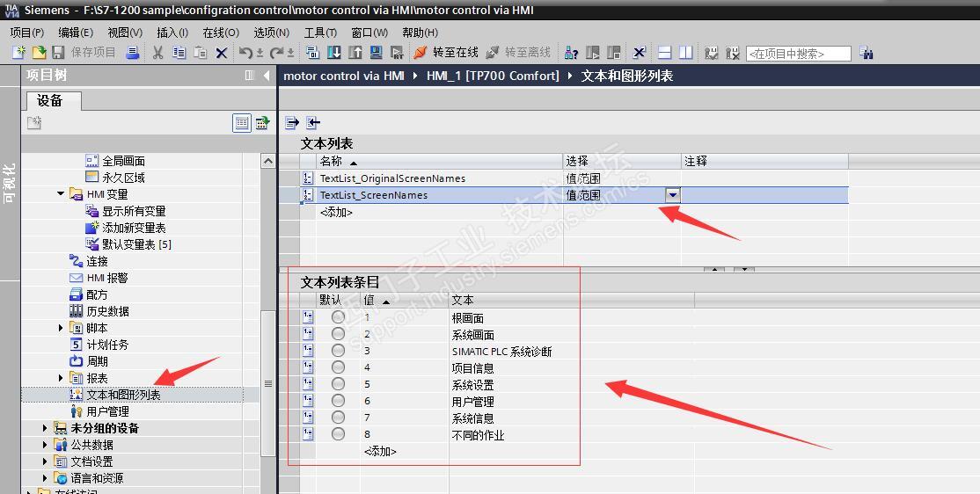Select 默认变量表 [5] tree item
This screenshot has width=980, height=494.
pos(136,245)
